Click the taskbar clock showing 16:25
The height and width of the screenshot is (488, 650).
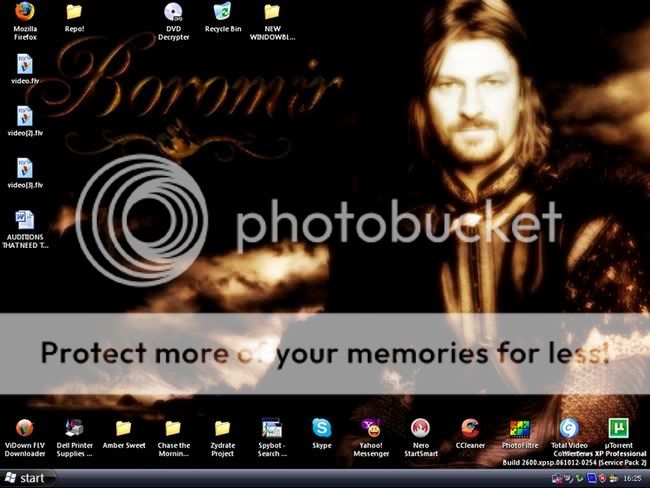[633, 479]
